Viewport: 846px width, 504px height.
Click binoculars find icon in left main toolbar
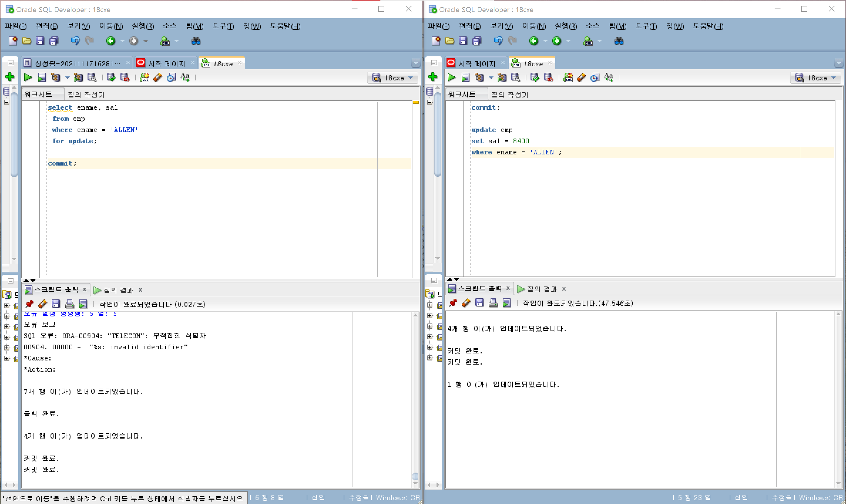(x=196, y=41)
